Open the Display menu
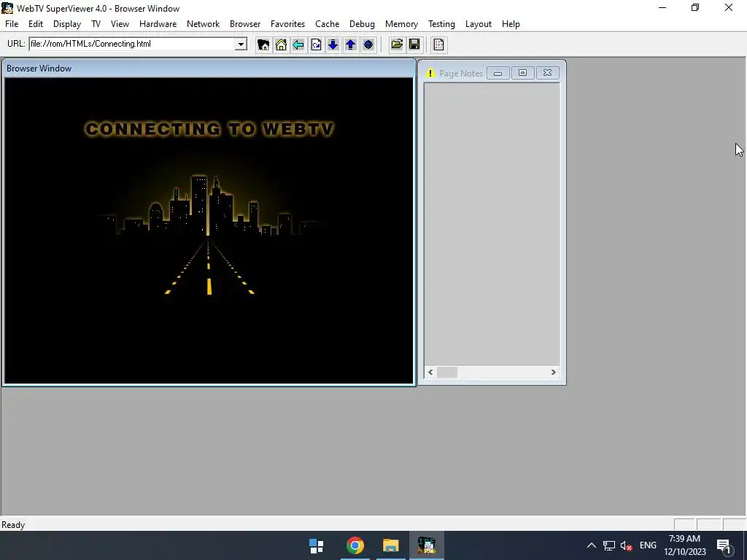 tap(66, 24)
